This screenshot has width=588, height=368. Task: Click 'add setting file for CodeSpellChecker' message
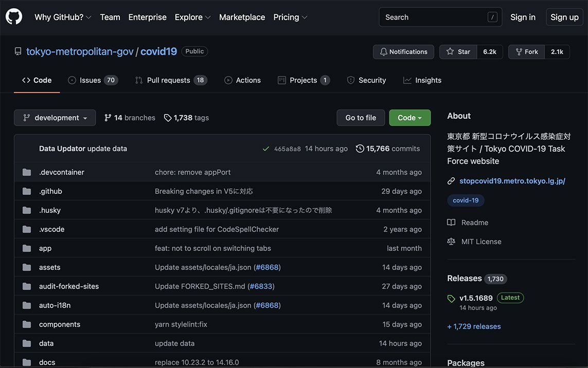point(217,229)
